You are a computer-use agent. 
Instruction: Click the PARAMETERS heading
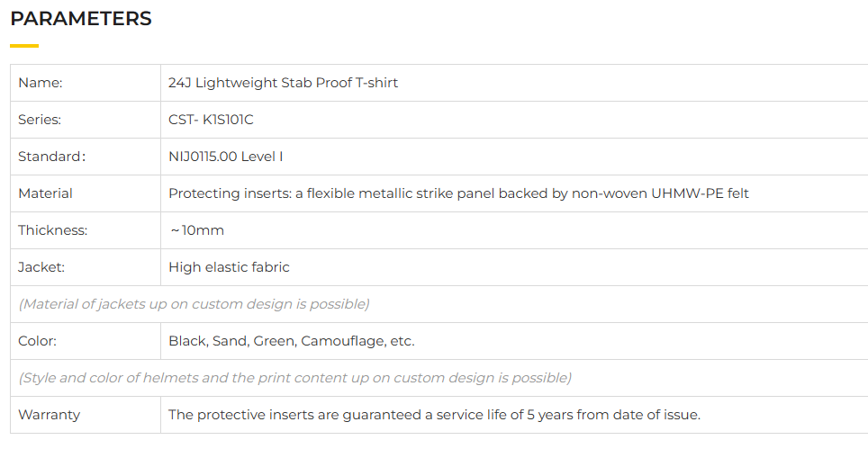tap(81, 19)
